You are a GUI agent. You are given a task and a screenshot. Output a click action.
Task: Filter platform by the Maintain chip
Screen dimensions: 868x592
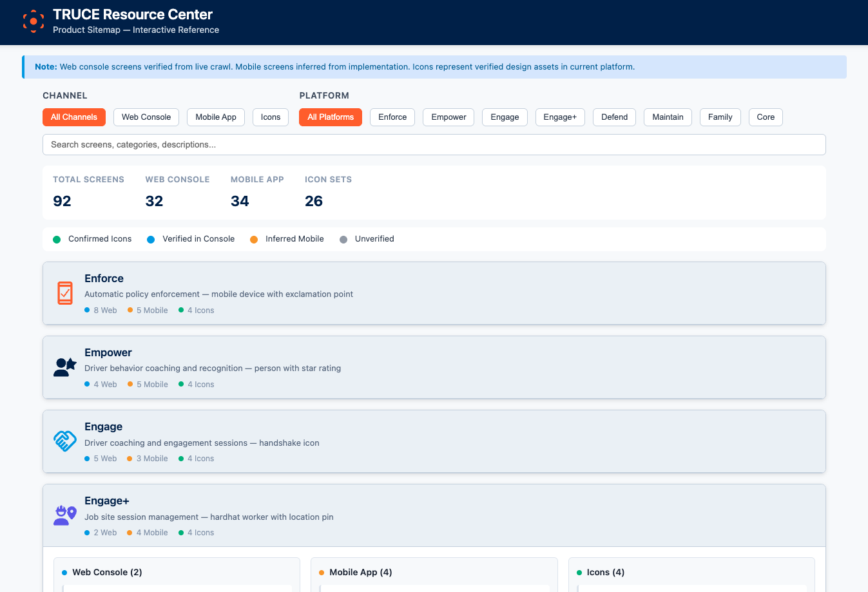click(668, 117)
